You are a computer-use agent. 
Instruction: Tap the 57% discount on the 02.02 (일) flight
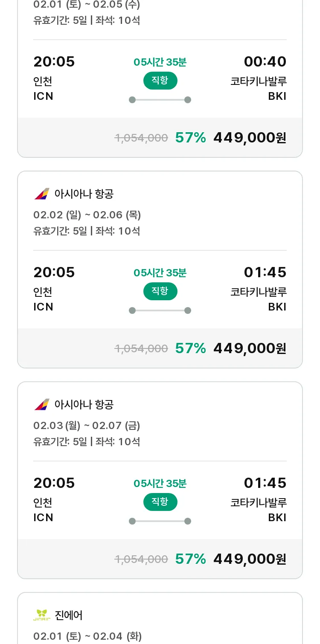(x=190, y=348)
